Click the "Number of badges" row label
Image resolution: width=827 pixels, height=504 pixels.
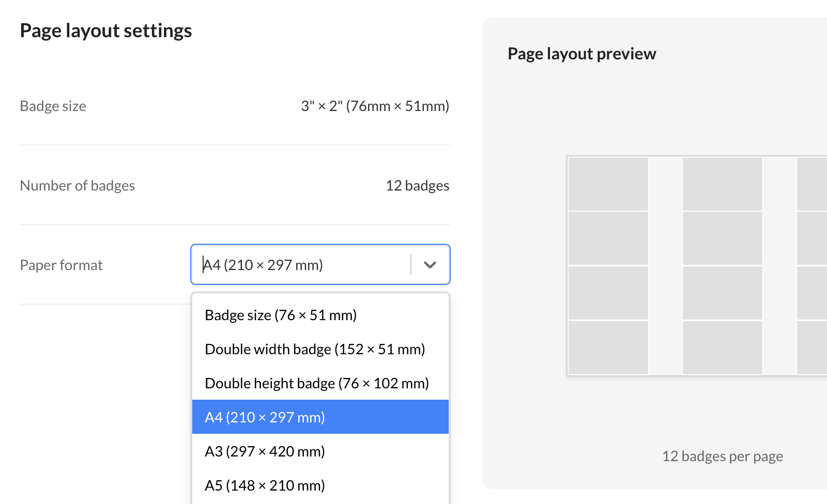[x=78, y=186]
